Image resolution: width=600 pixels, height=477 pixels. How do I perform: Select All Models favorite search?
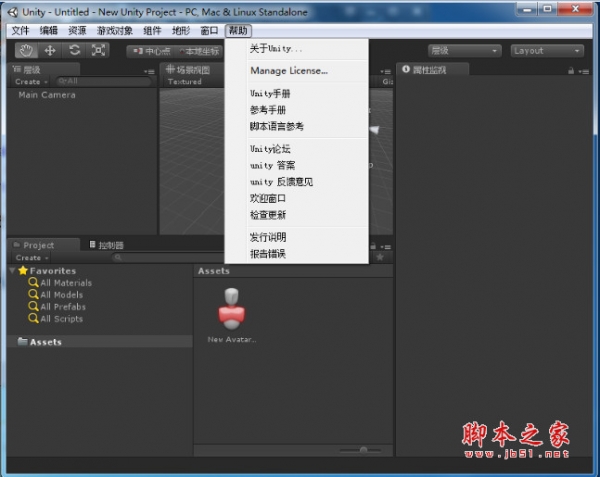[56, 295]
